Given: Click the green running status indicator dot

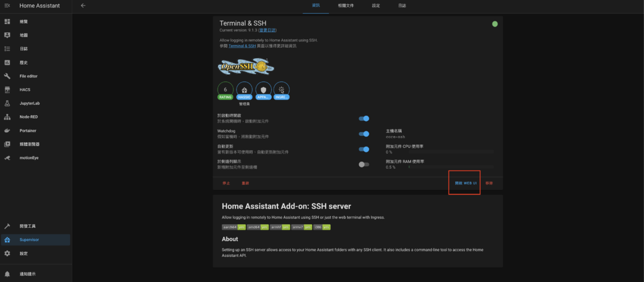Looking at the screenshot, I should click(x=495, y=24).
